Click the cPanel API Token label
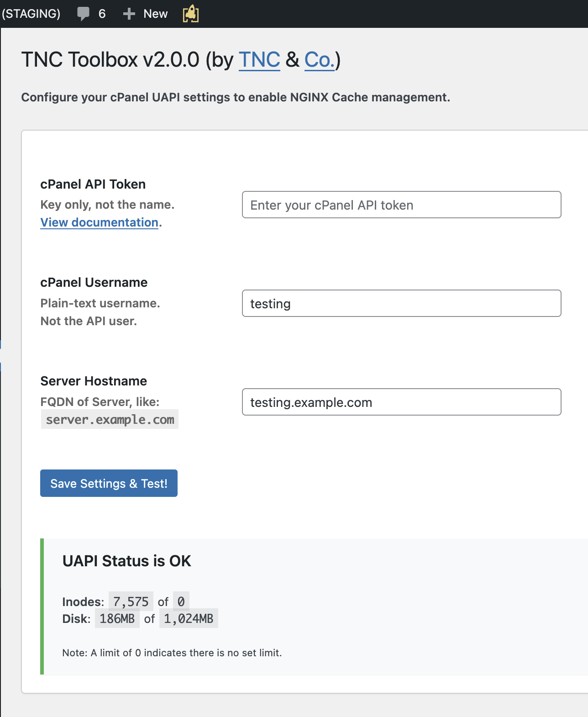 93,184
